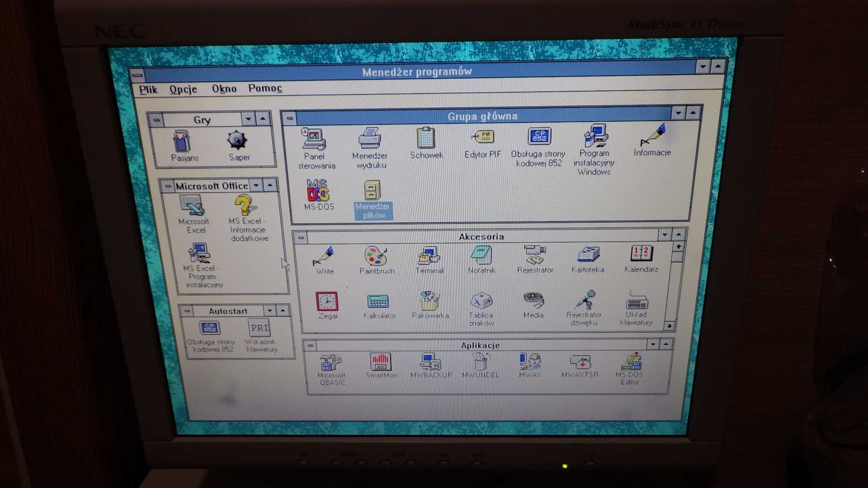Screen dimensions: 868x488
Task: Select the Kartoteka icon
Action: pos(588,254)
